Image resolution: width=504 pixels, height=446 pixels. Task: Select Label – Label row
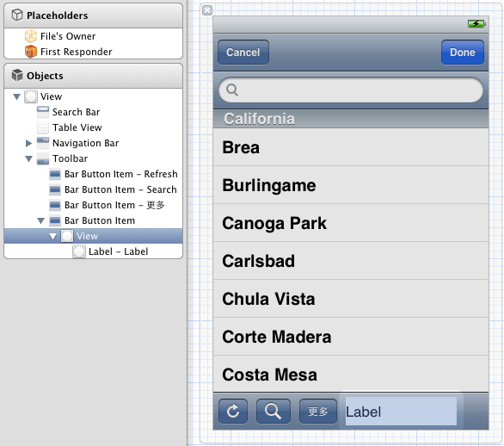93,251
